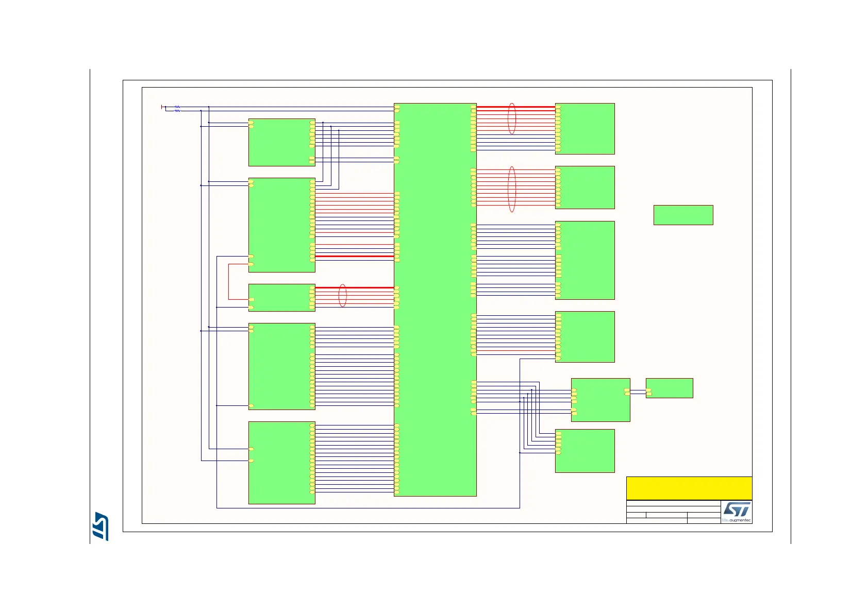Select the topmost red bus ellipse on right side
This screenshot has width=868, height=613.
click(x=511, y=118)
